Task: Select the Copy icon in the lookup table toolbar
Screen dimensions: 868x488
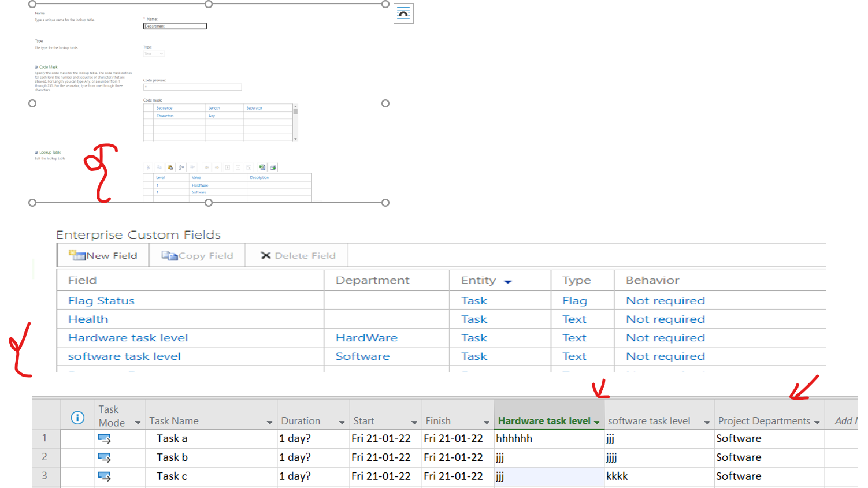Action: click(x=159, y=167)
